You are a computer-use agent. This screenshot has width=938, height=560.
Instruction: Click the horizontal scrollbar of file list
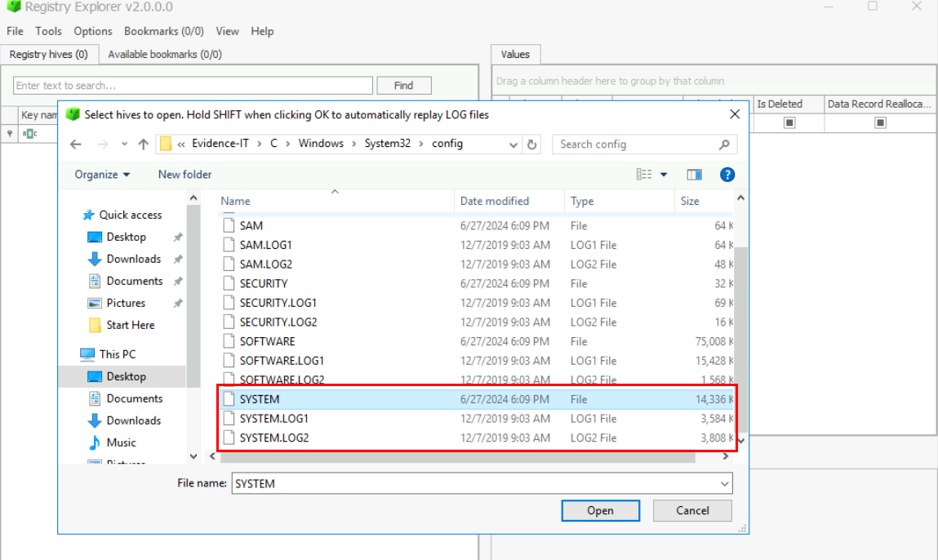[457, 457]
